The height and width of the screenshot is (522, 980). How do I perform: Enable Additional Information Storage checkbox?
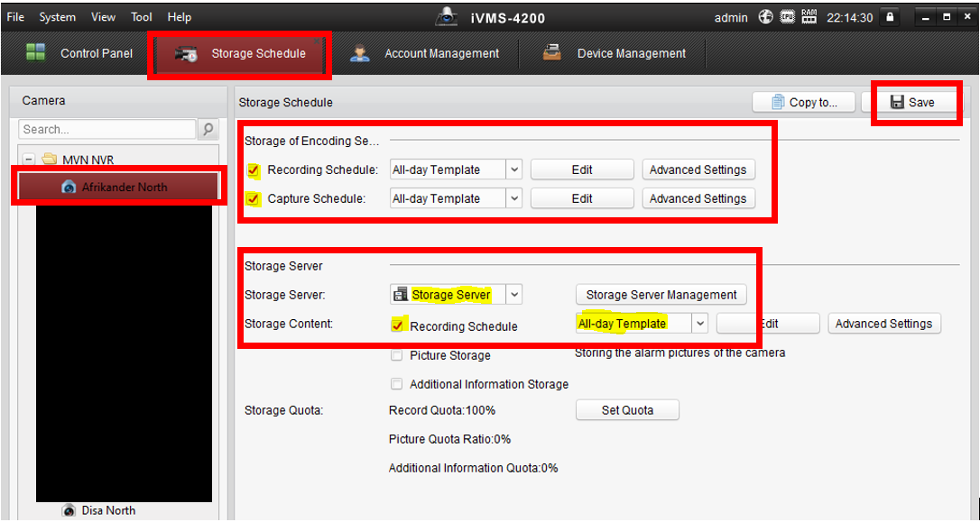coord(397,384)
